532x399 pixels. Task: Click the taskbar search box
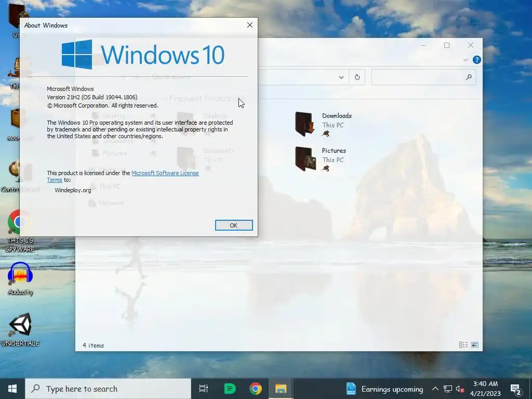coord(108,389)
